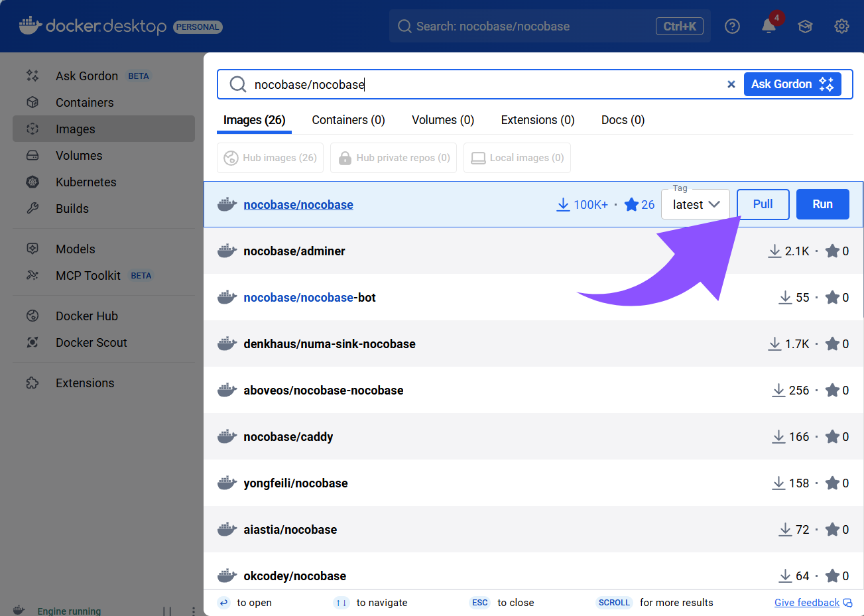Clear the search text with X icon
The width and height of the screenshot is (864, 616).
point(731,84)
